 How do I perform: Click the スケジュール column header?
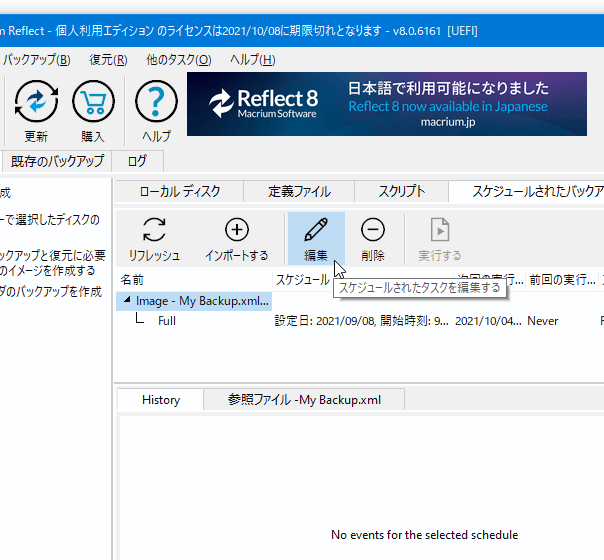coord(303,280)
